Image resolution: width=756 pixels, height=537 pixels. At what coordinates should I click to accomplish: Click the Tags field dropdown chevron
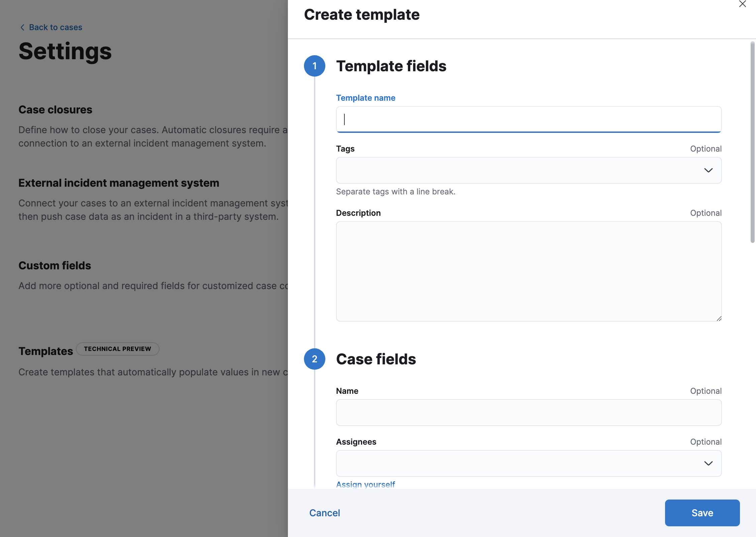point(709,170)
